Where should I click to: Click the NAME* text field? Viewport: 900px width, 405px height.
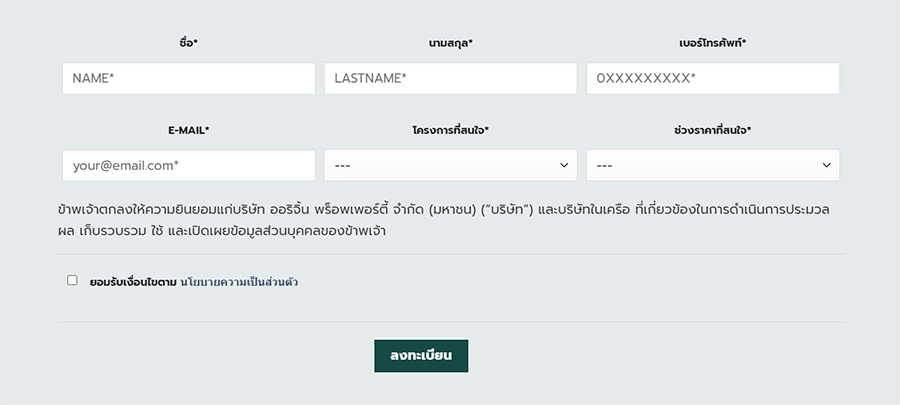[x=188, y=79]
